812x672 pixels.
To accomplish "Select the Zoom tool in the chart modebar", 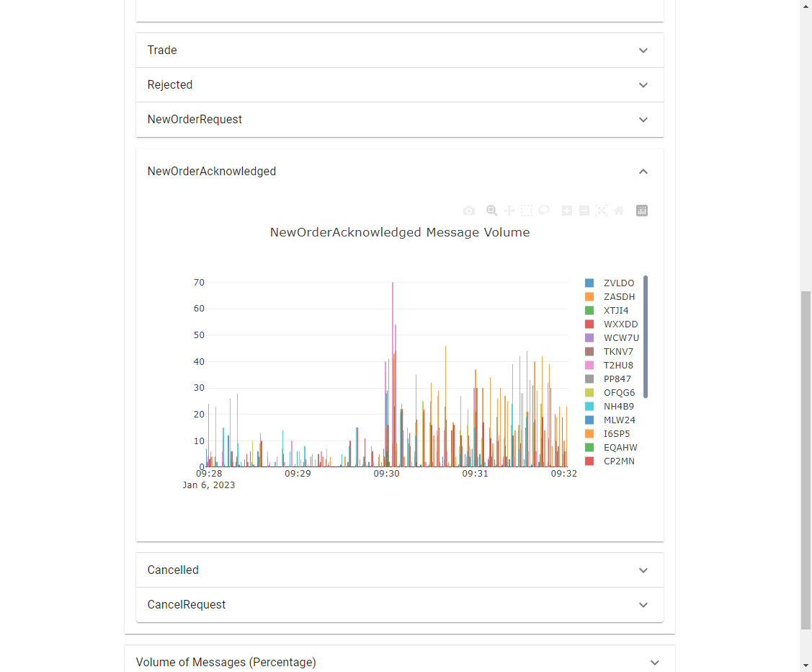I will point(491,211).
